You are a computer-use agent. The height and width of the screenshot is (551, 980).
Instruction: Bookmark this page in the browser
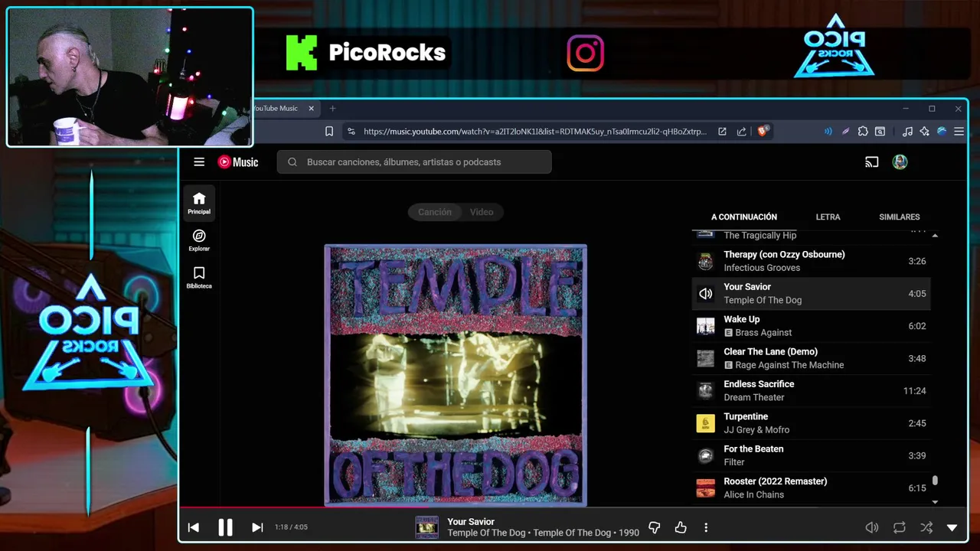click(329, 132)
